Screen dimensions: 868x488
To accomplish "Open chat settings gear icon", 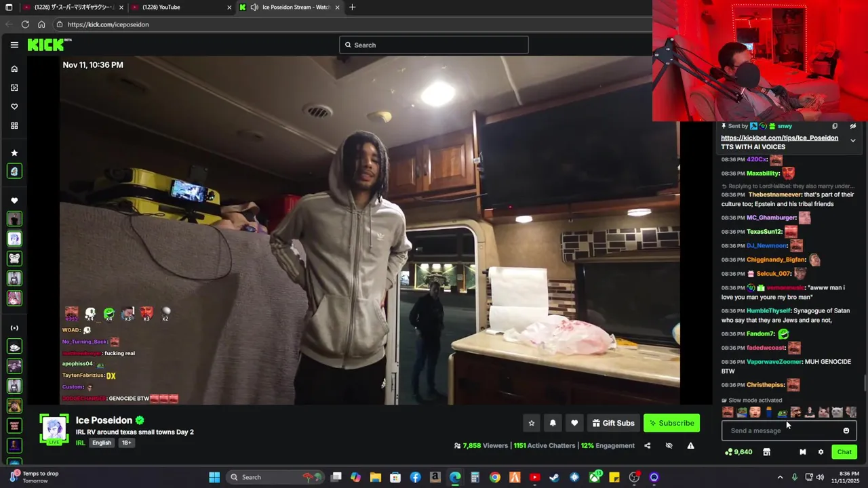I will 821,452.
